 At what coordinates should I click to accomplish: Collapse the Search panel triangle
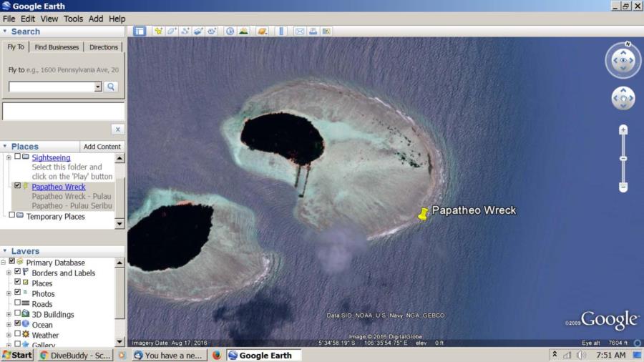(5, 31)
